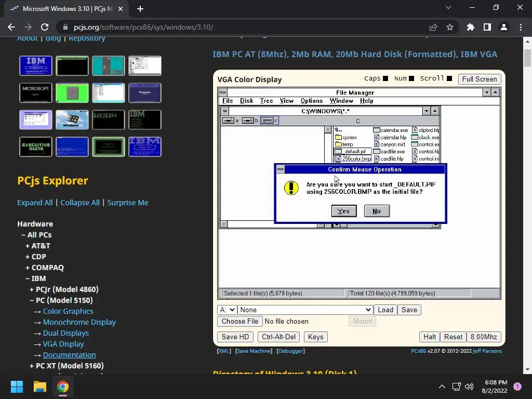Open the Help menu in File Manager
Viewport: 532px width, 399px height.
tap(366, 101)
